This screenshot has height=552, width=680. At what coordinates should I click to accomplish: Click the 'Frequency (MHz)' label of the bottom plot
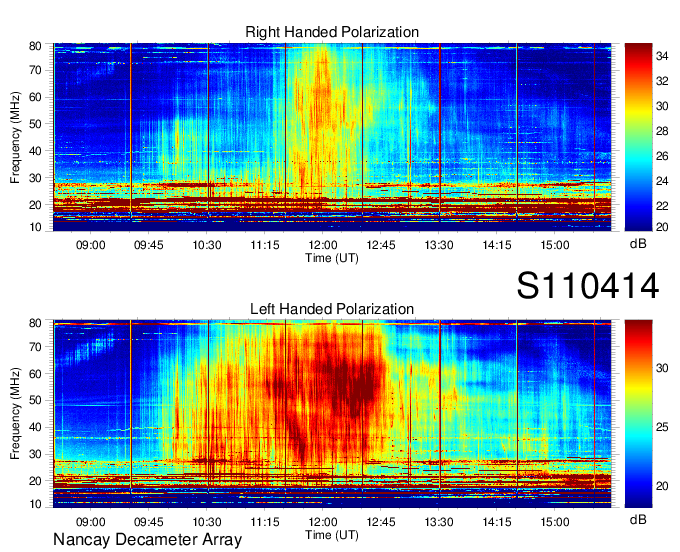[x=15, y=414]
